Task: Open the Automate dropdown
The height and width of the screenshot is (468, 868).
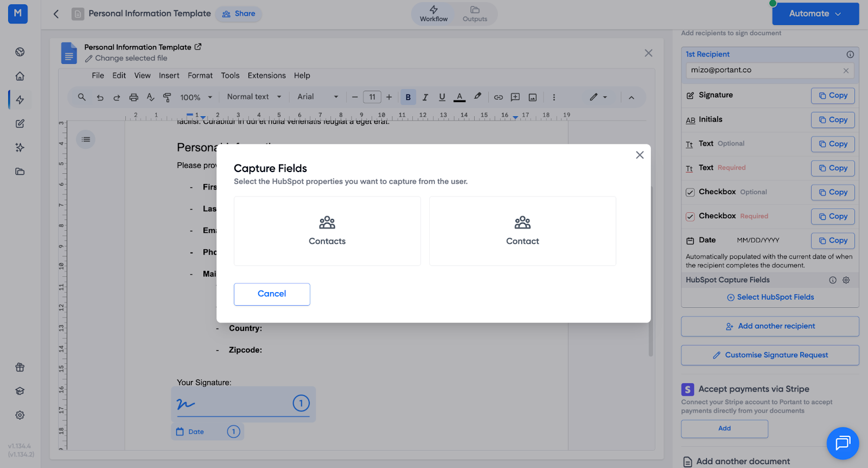Action: tap(815, 14)
